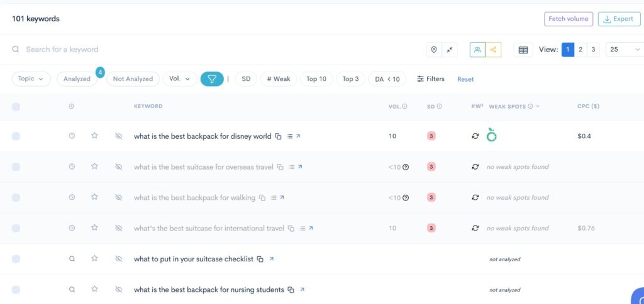
Task: Hide the overseas travel suitcase keyword
Action: click(119, 166)
